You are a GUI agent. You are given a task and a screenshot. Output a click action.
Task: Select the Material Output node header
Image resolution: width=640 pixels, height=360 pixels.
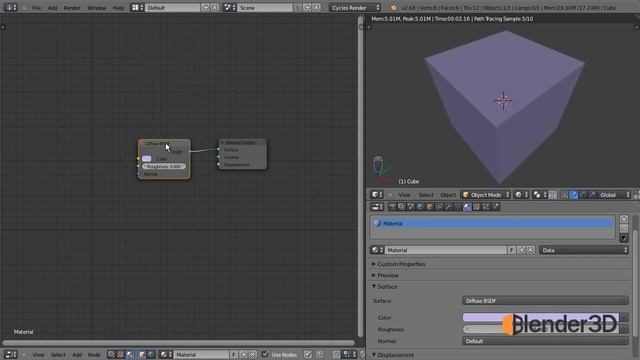tap(242, 142)
